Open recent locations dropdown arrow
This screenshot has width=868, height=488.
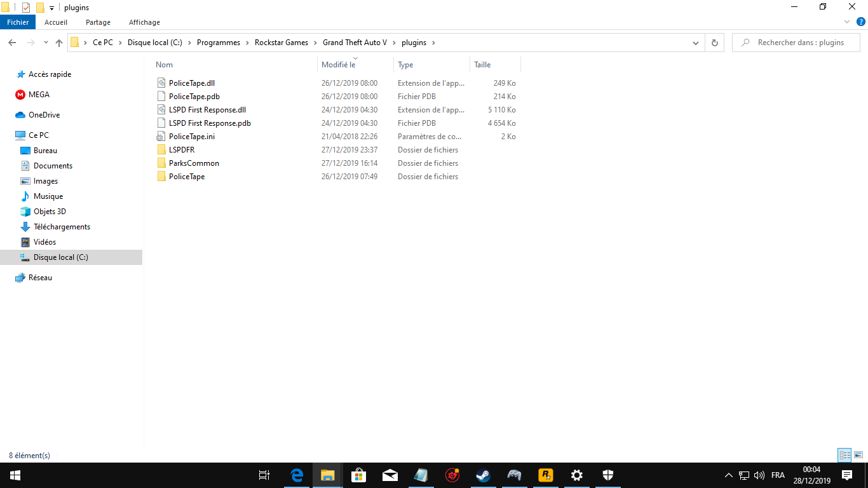pyautogui.click(x=46, y=43)
